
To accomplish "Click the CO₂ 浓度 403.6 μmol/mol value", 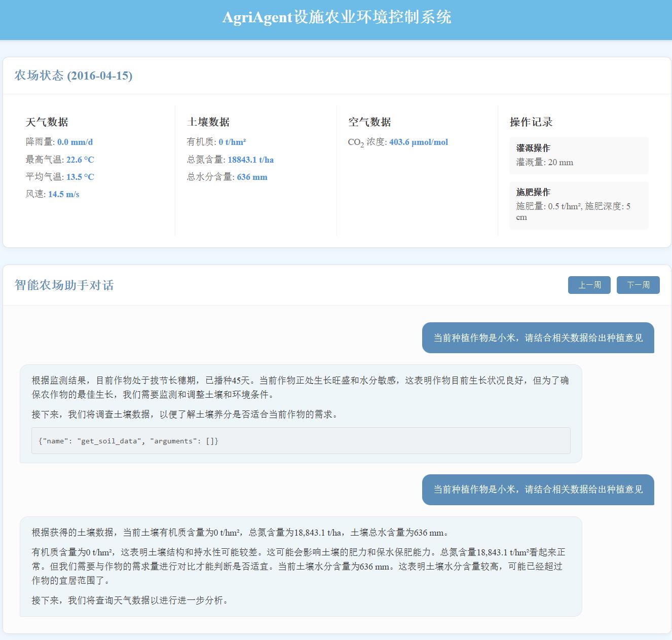I will pos(418,142).
